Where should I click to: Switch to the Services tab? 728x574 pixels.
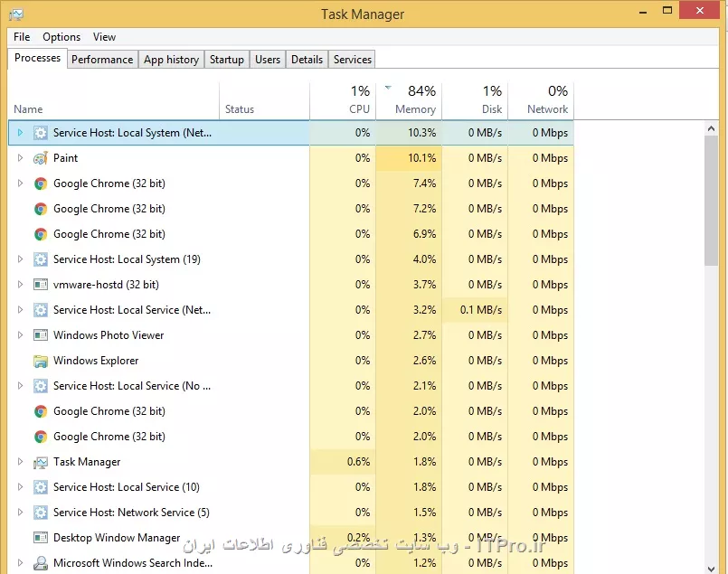click(353, 60)
